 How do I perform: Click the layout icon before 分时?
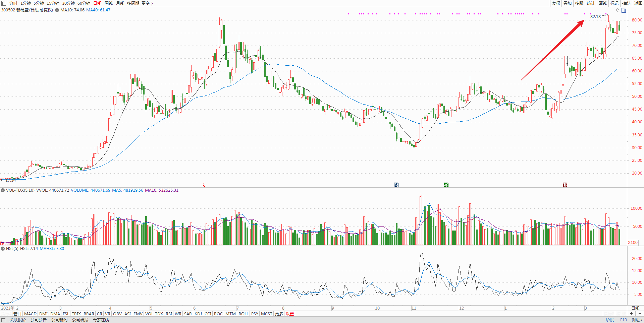[4, 3]
